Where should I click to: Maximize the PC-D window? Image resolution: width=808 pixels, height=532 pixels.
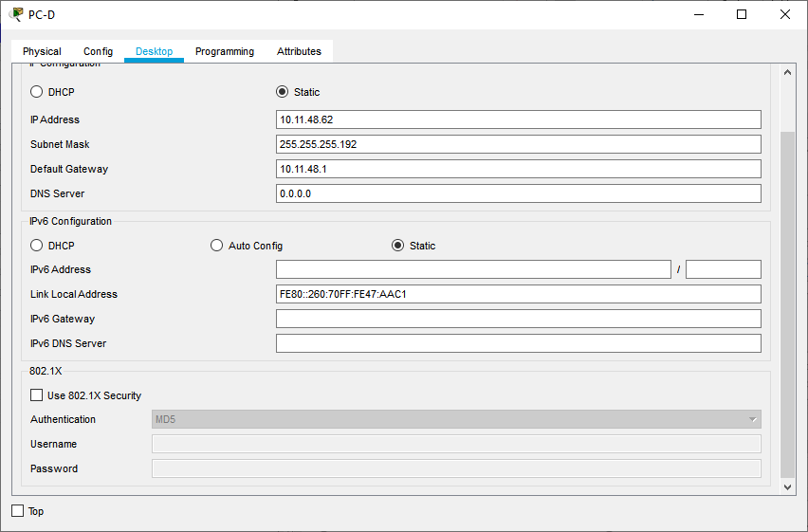tap(742, 14)
